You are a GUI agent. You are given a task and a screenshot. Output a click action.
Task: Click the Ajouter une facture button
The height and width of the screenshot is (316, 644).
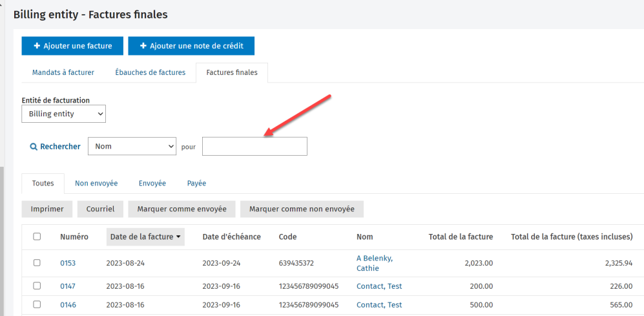[x=72, y=46]
